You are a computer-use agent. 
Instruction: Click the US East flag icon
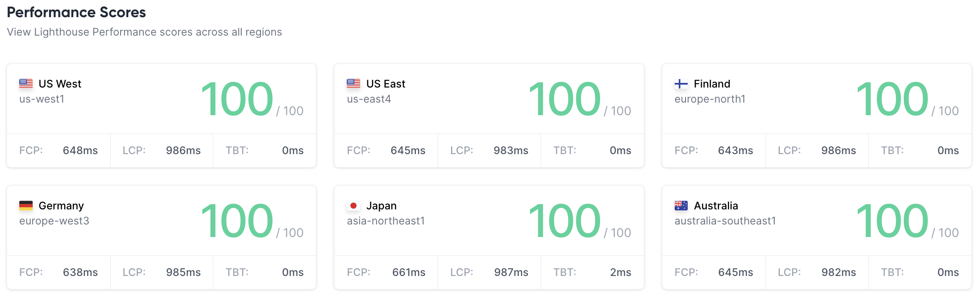coord(353,84)
